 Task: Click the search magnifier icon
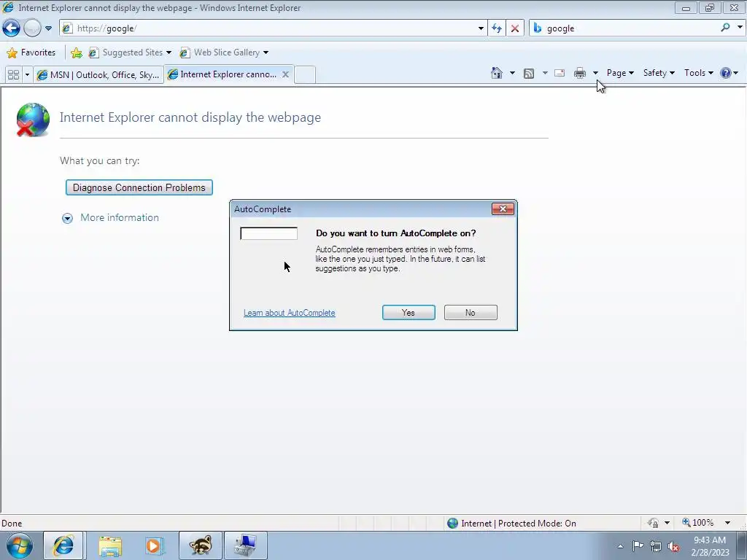point(725,28)
